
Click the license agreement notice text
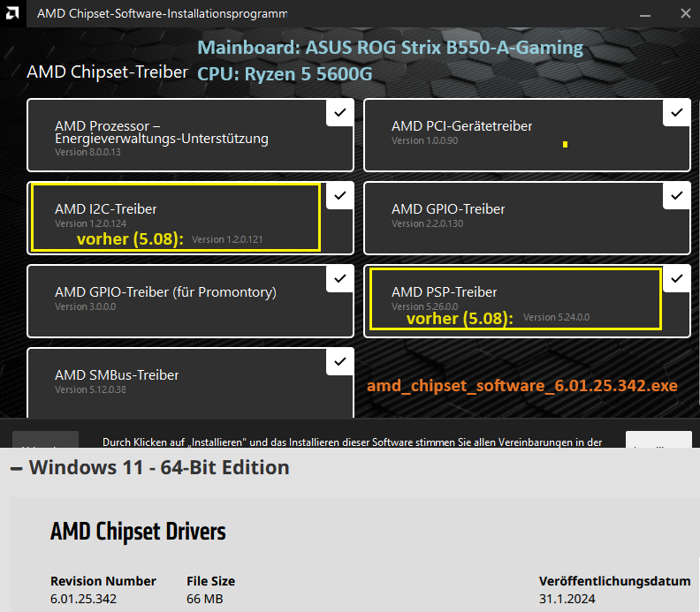point(353,442)
